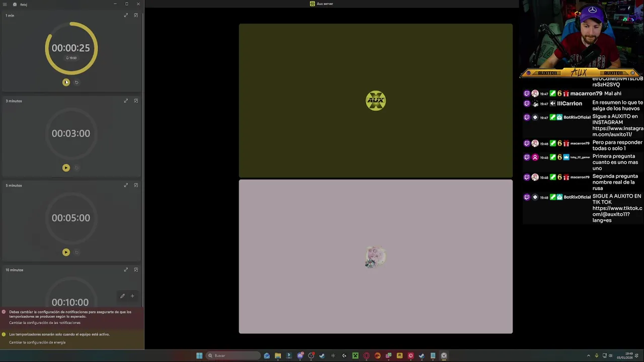Click the streamer webcam feed

pos(582,35)
